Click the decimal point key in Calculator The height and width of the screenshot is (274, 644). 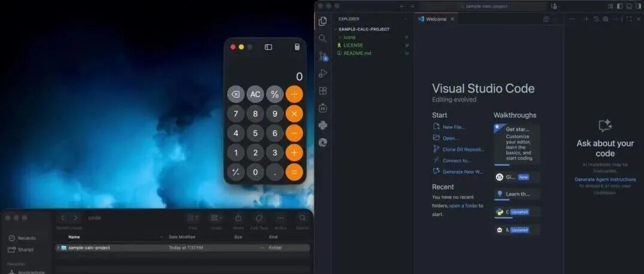(x=275, y=172)
